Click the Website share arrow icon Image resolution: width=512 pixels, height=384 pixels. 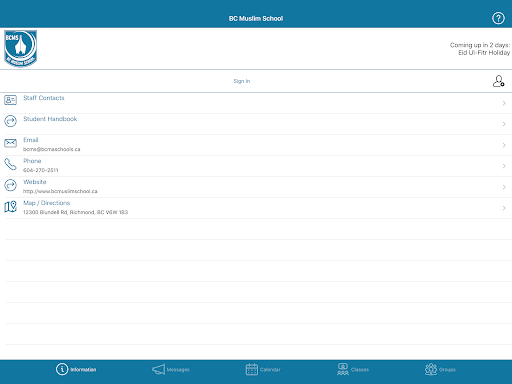(10, 185)
